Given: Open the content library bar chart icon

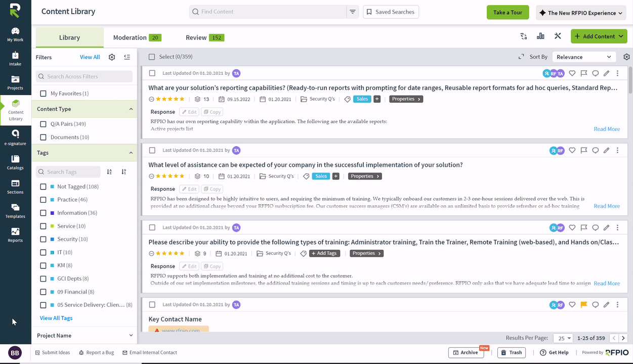Looking at the screenshot, I should tap(540, 36).
